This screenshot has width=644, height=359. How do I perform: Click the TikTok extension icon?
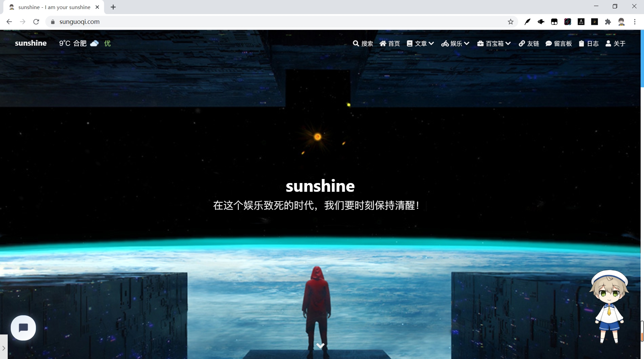point(568,21)
